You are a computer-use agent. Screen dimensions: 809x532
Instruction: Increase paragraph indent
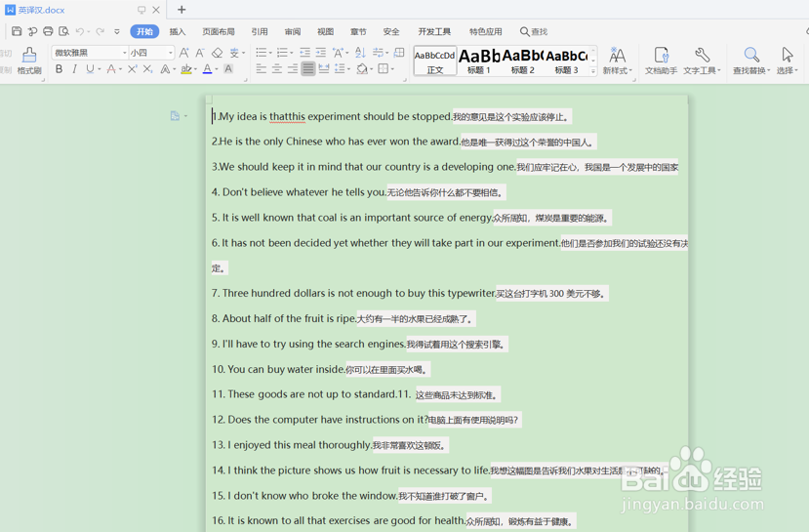[x=321, y=53]
